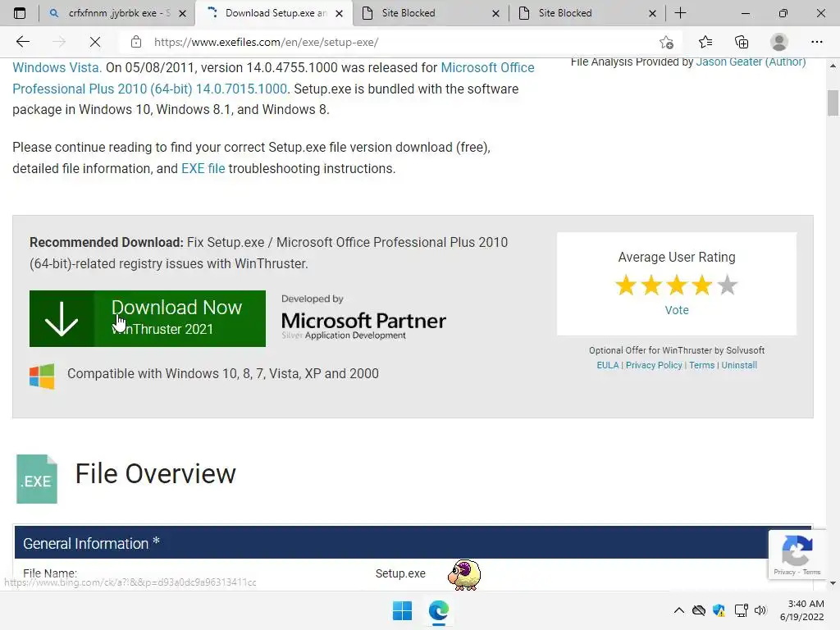Click the .EXE file type icon
Viewport: 840px width, 630px height.
point(36,479)
